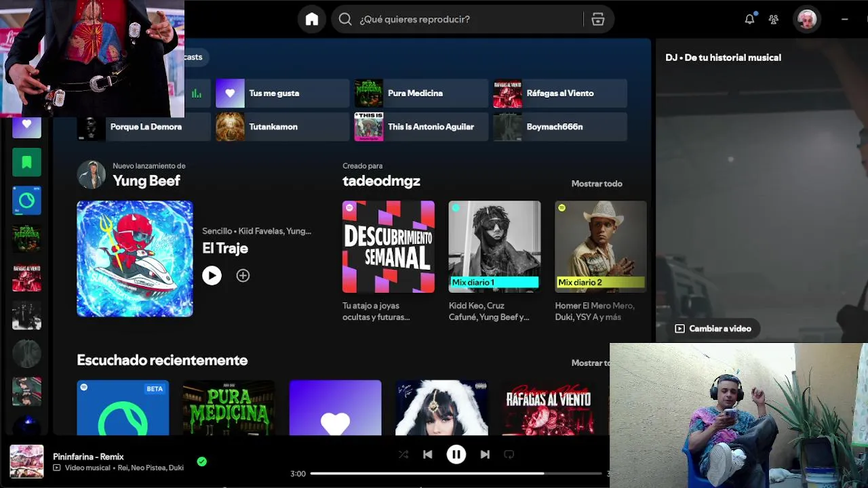The height and width of the screenshot is (488, 868).
Task: Open Boymach666n shortcut tile
Action: (x=560, y=127)
